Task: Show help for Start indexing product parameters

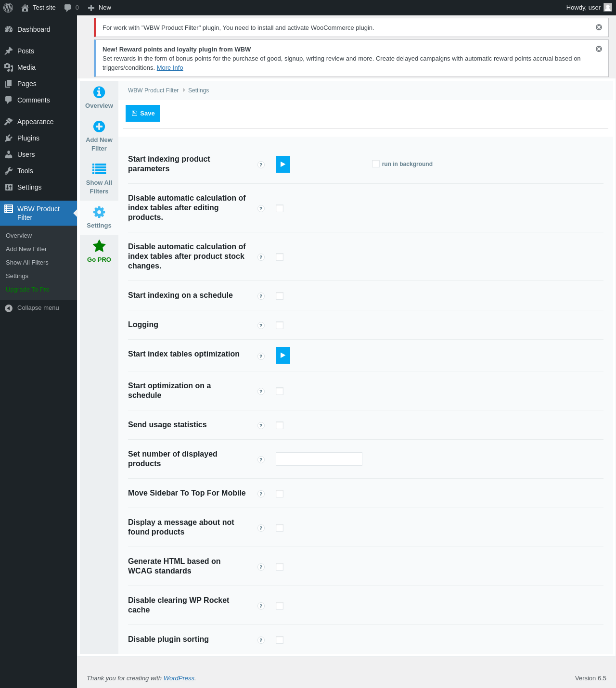Action: click(261, 165)
